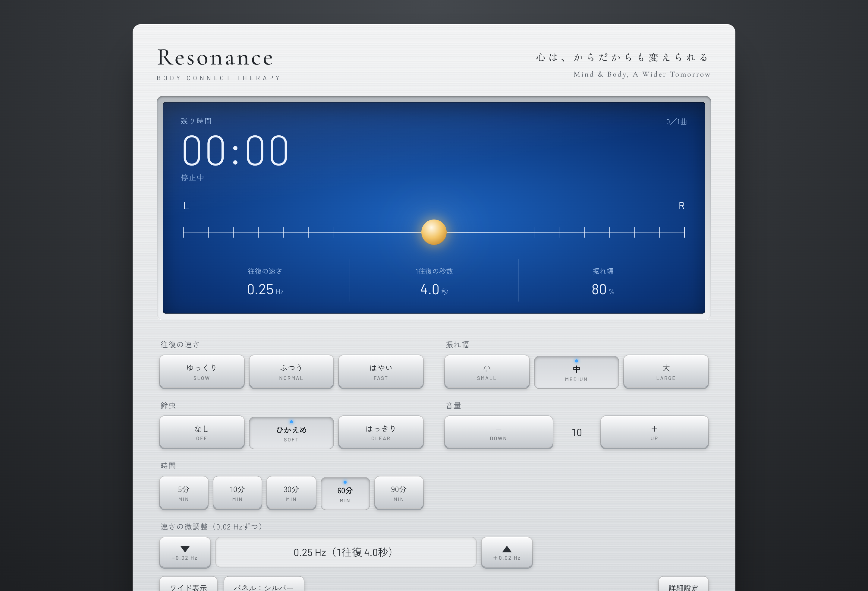
Task: Click the golden pendulum ball on the track
Action: (434, 232)
